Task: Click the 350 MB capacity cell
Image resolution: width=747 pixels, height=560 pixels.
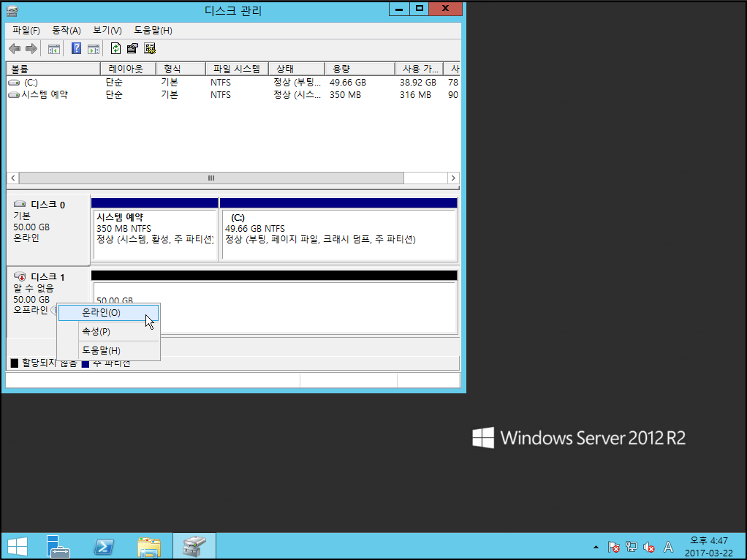Action: (346, 95)
